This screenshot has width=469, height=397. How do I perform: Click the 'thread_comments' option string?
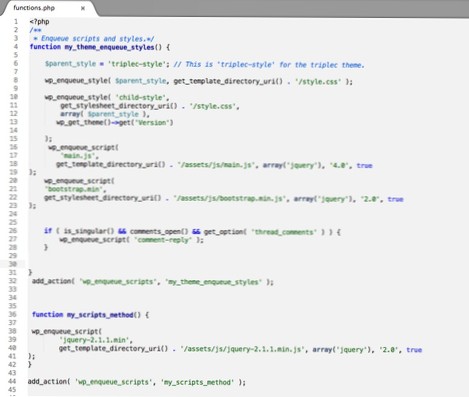click(283, 232)
